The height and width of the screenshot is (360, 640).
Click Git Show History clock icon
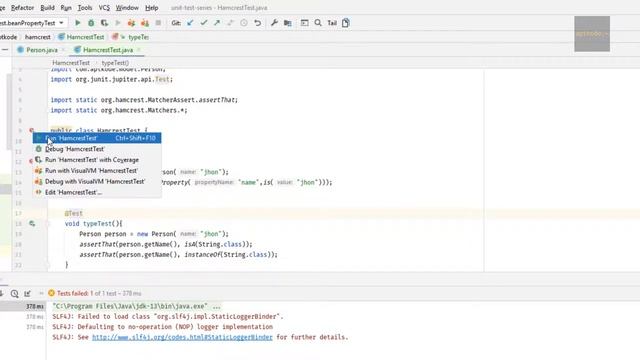pos(244,23)
